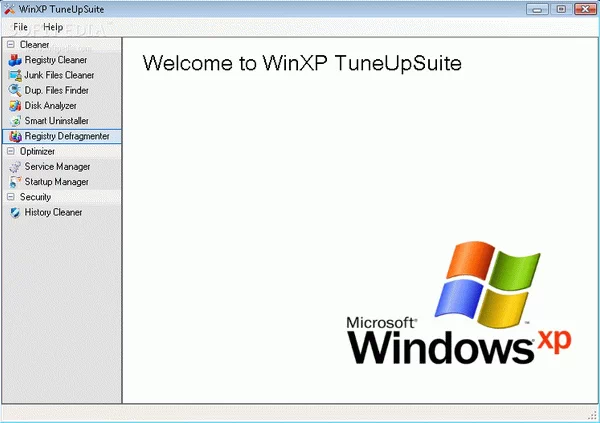Click the Junk Files Cleaner icon

15,75
